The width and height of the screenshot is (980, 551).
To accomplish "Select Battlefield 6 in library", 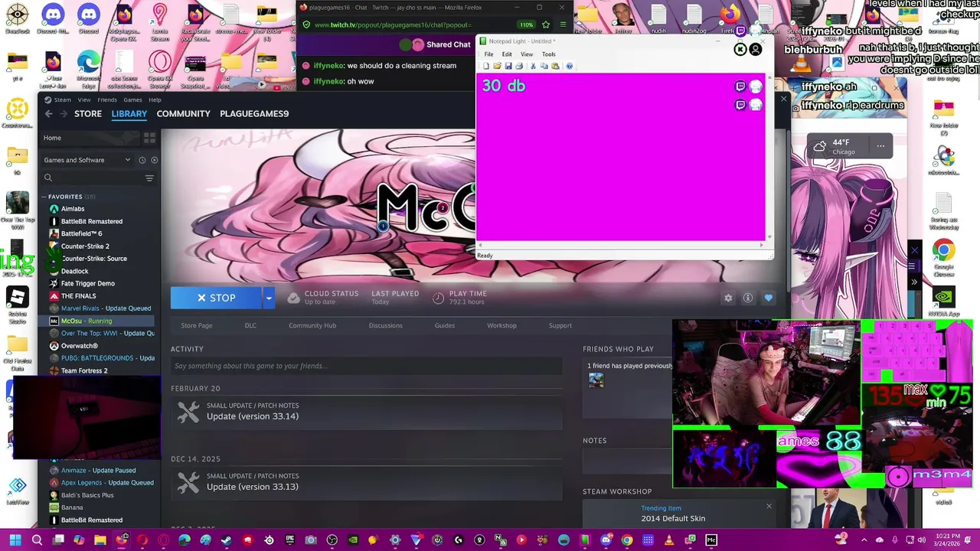I will click(81, 233).
